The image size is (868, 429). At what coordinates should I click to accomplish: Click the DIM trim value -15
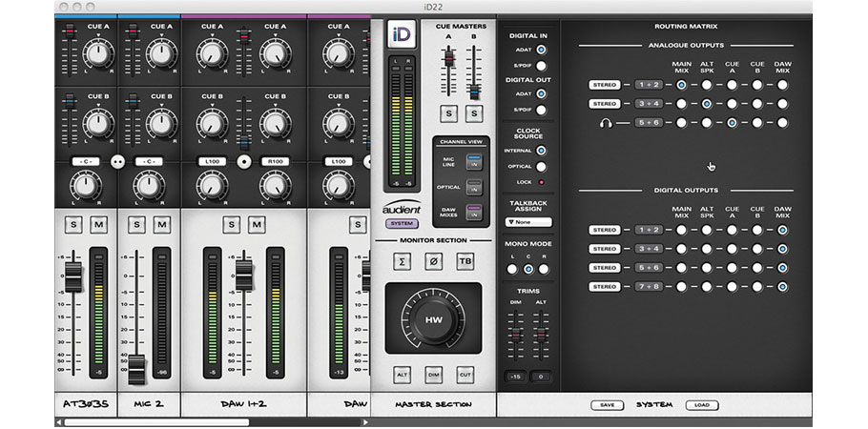(515, 377)
